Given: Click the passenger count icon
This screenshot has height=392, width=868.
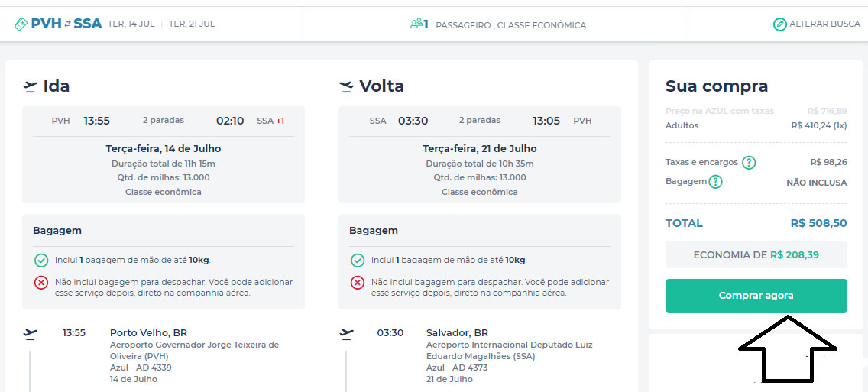Looking at the screenshot, I should pyautogui.click(x=417, y=24).
